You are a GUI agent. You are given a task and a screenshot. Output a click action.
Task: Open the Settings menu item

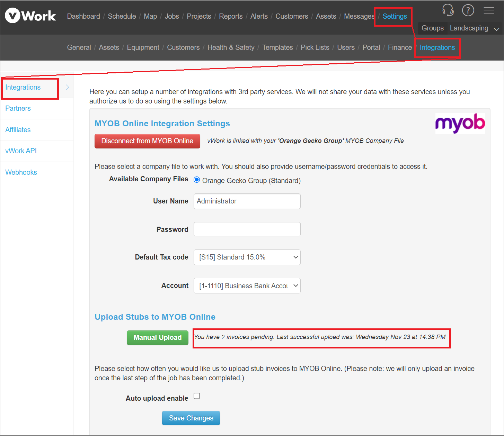coord(395,16)
